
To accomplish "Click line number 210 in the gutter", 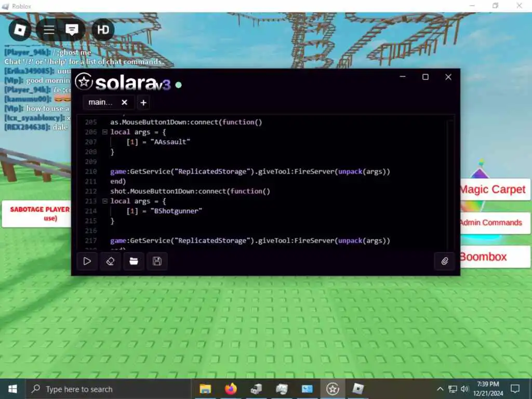I will pyautogui.click(x=90, y=171).
